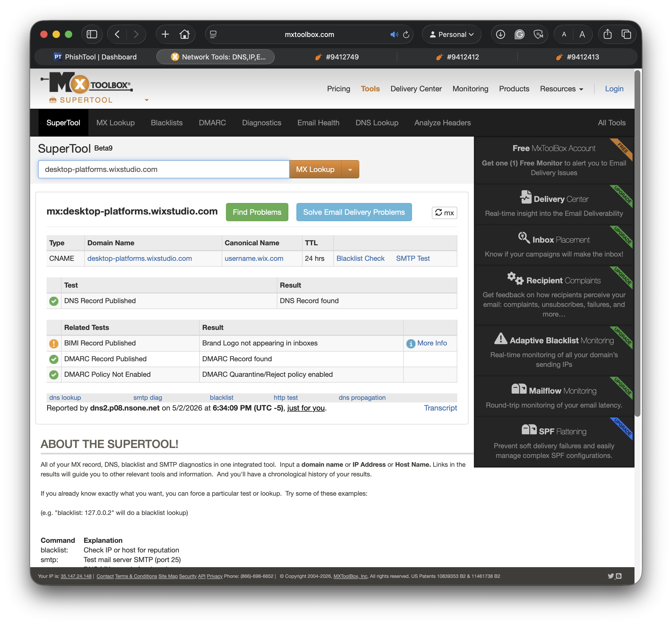672x625 pixels.
Task: Switch to the #9412412 tab
Action: (x=457, y=57)
